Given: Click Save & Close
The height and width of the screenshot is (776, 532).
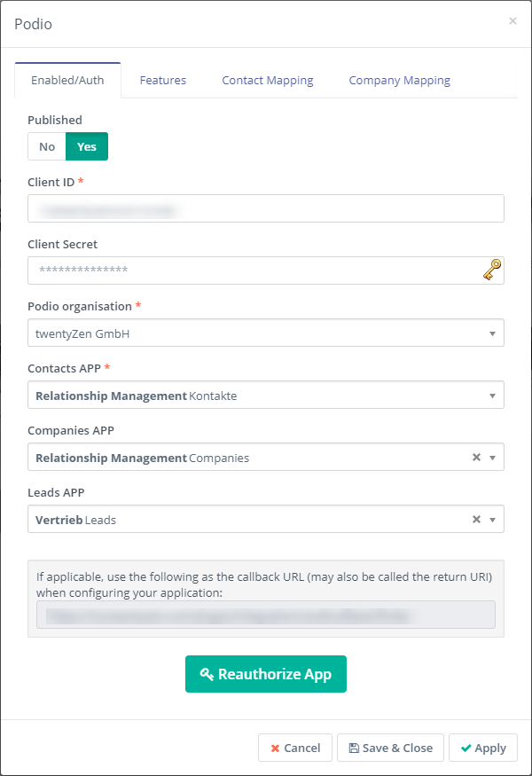Looking at the screenshot, I should click(x=391, y=748).
